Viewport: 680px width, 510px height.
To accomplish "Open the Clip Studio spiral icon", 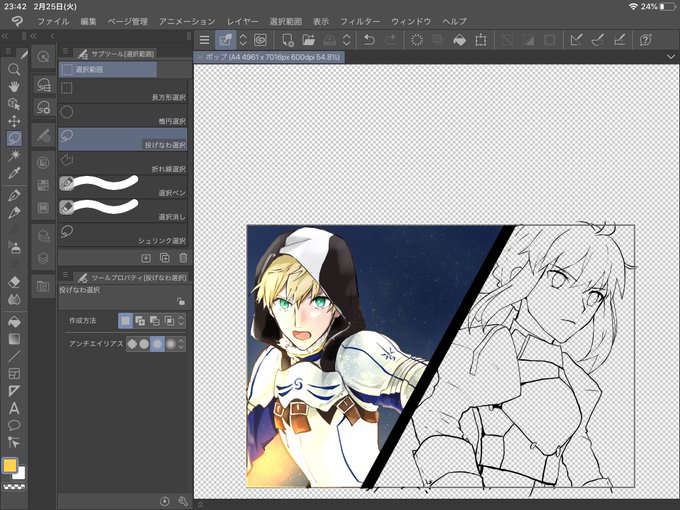I will (260, 40).
